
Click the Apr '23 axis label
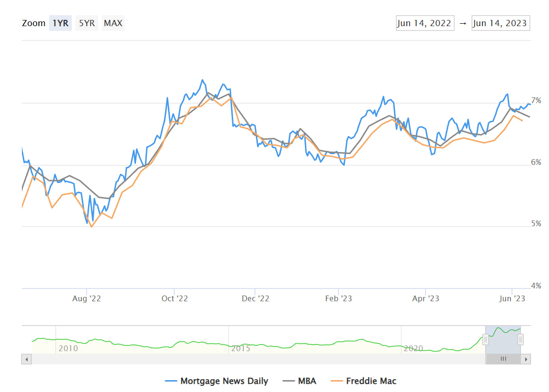coord(425,299)
